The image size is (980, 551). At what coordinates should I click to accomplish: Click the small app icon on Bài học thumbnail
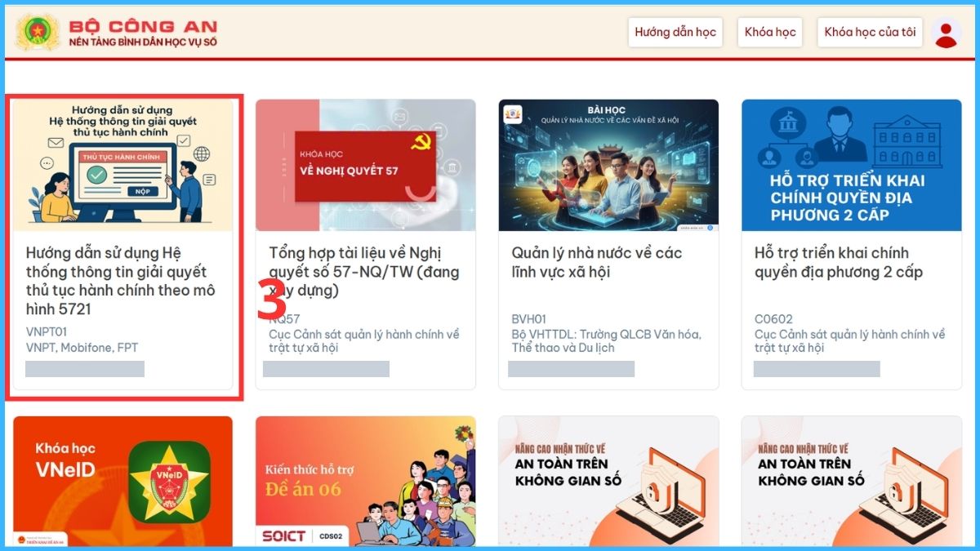[513, 114]
